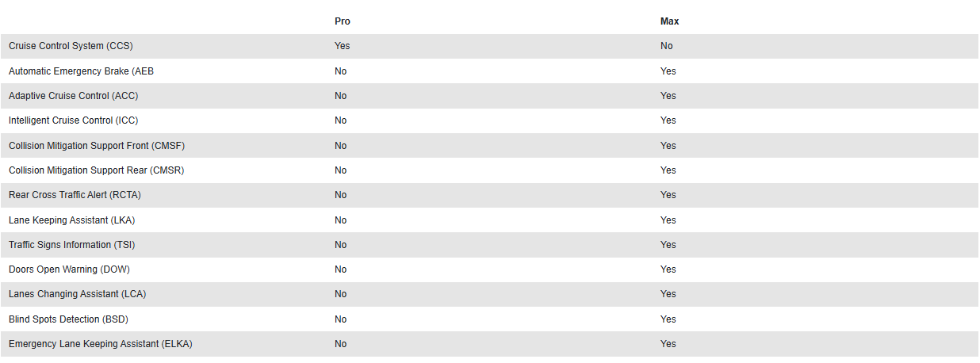Select the Max 'Yes' value for Doors Open Warning
Screen dimensions: 980x363
[x=668, y=269]
